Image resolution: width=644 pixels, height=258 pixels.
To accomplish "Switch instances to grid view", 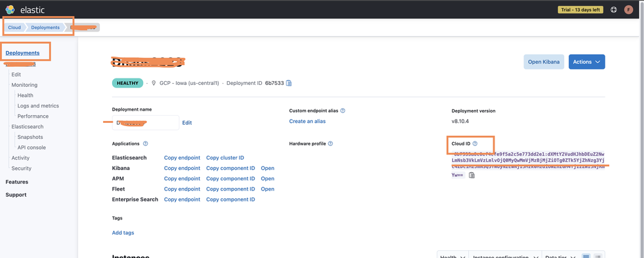I will [585, 256].
